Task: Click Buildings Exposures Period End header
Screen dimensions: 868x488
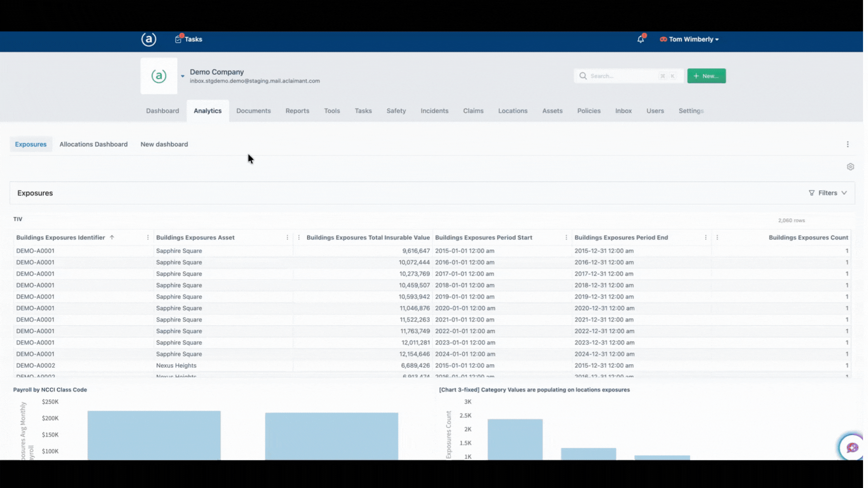Action: tap(621, 238)
